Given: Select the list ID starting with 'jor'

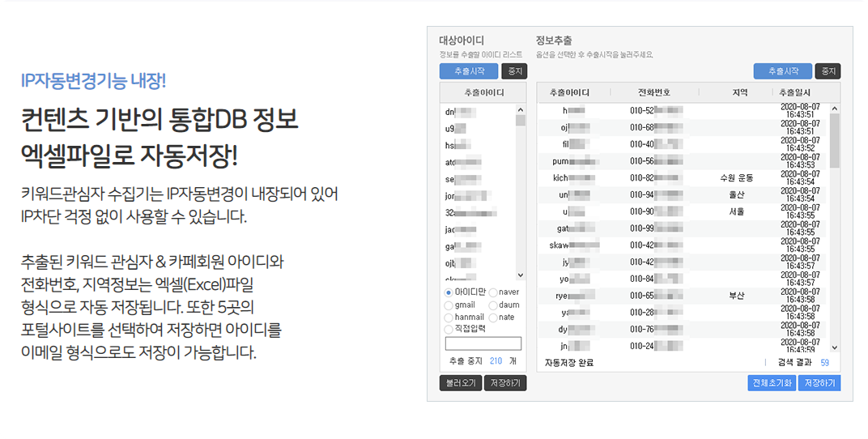Looking at the screenshot, I should (x=468, y=196).
